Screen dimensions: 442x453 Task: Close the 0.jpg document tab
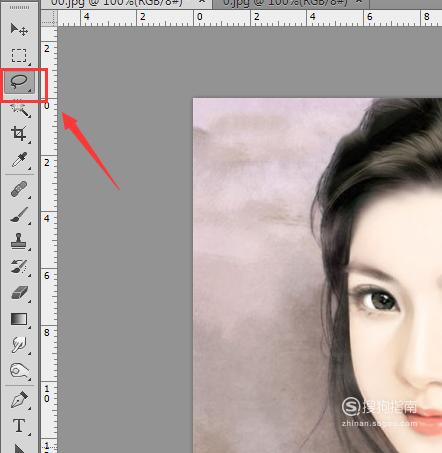coord(359,2)
